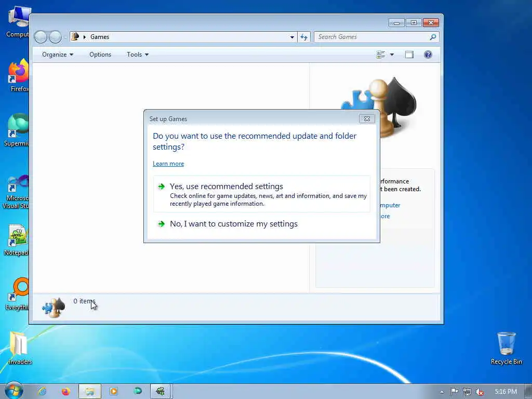Open the network tray icon
Screen dimensions: 532x399
pos(467,392)
